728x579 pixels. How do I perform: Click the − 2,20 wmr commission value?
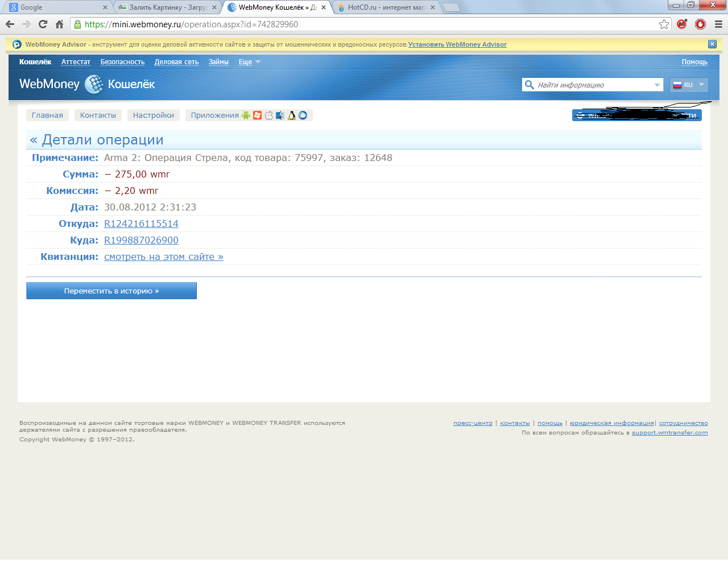(x=131, y=191)
